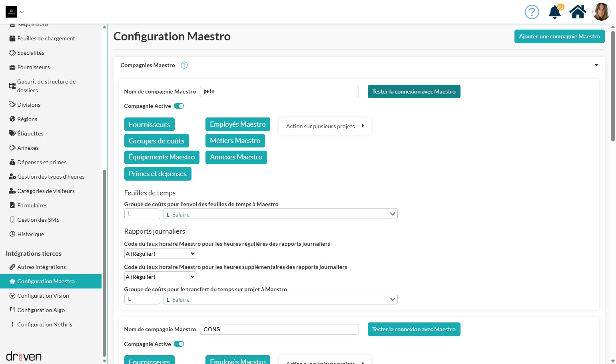Screen dimensions: 616x364
Task: Click the Configuration Maestro icon in sidebar
Action: pyautogui.click(x=12, y=281)
